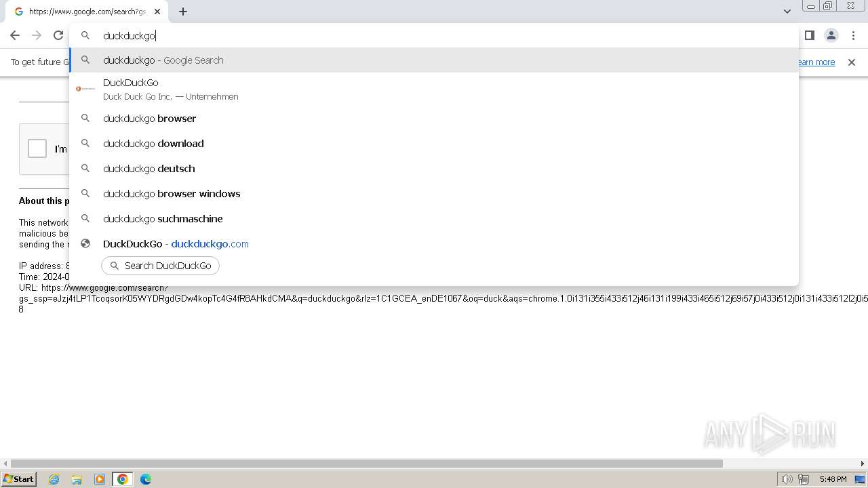Click the DuckDuckGo company logo icon
868x488 pixels.
85,89
